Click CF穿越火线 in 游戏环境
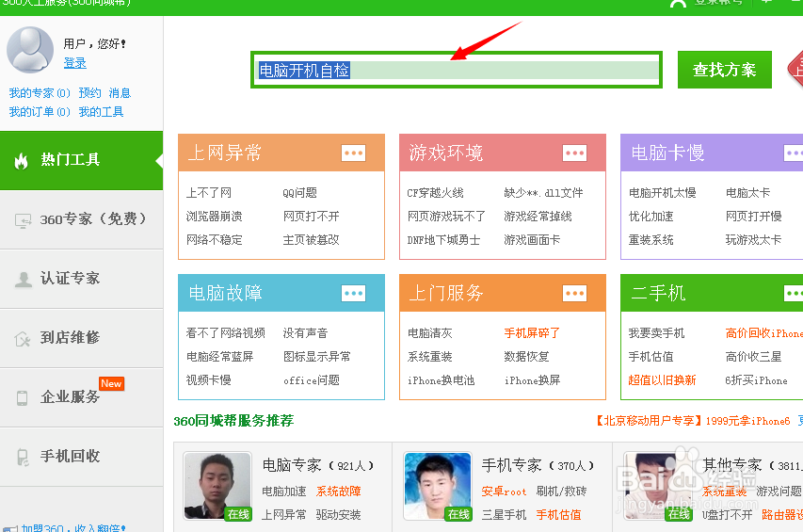 [x=435, y=193]
